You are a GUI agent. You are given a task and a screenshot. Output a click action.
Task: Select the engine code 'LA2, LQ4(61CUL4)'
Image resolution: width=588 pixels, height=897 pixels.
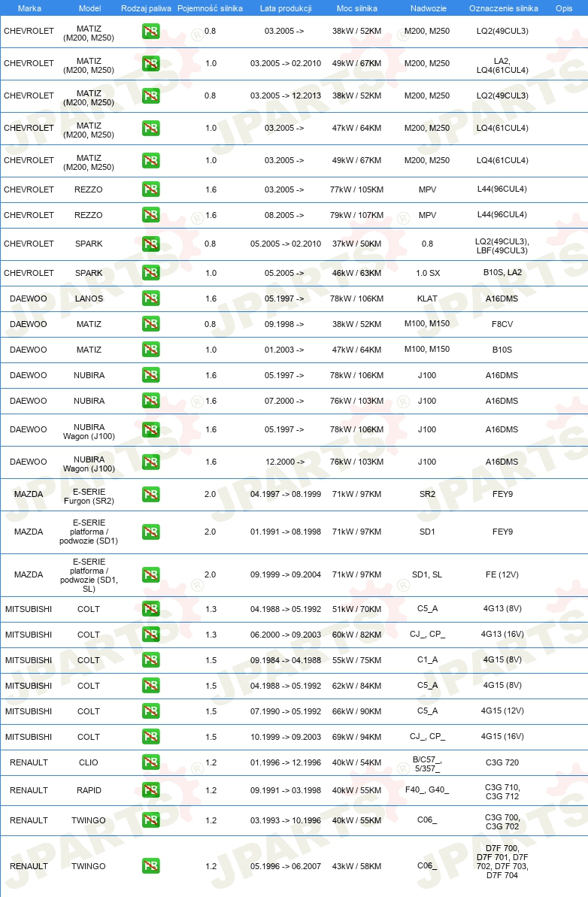point(502,65)
